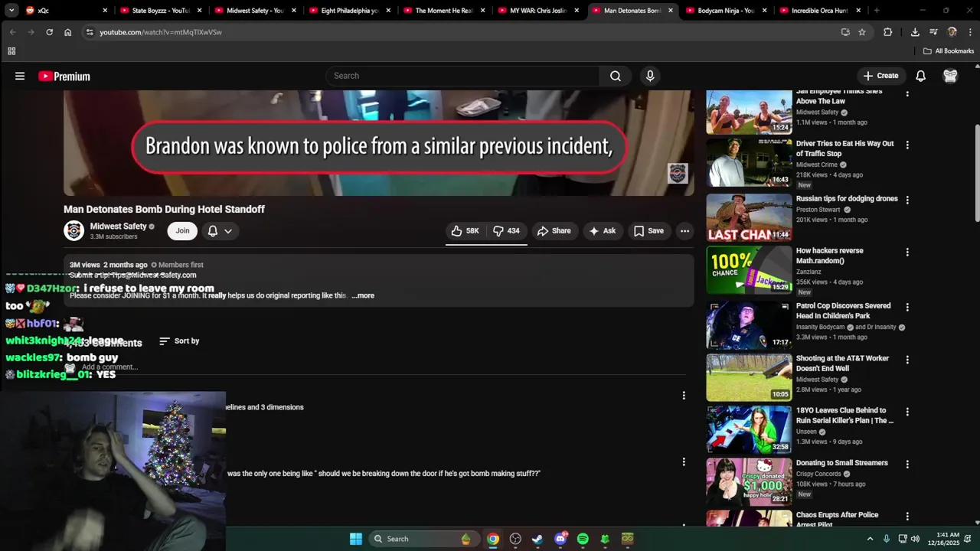The height and width of the screenshot is (551, 980).
Task: Switch to the xQc tab
Action: pos(67,11)
